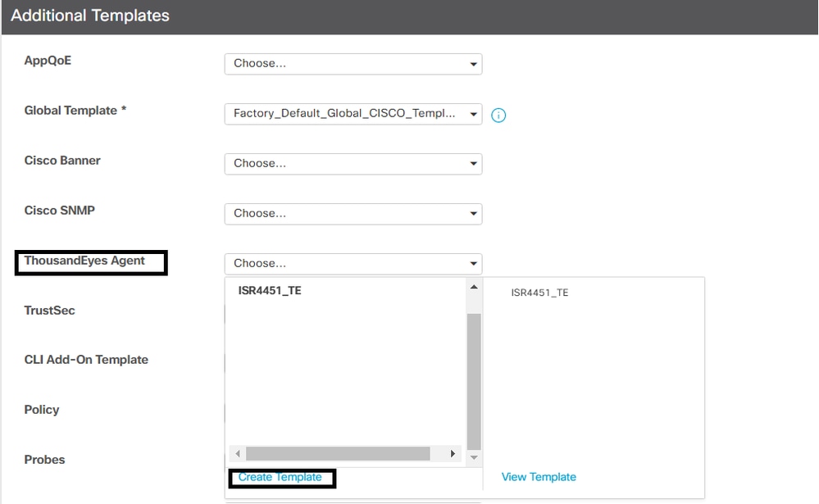Click the Create Template link
This screenshot has height=504, width=819.
click(280, 477)
